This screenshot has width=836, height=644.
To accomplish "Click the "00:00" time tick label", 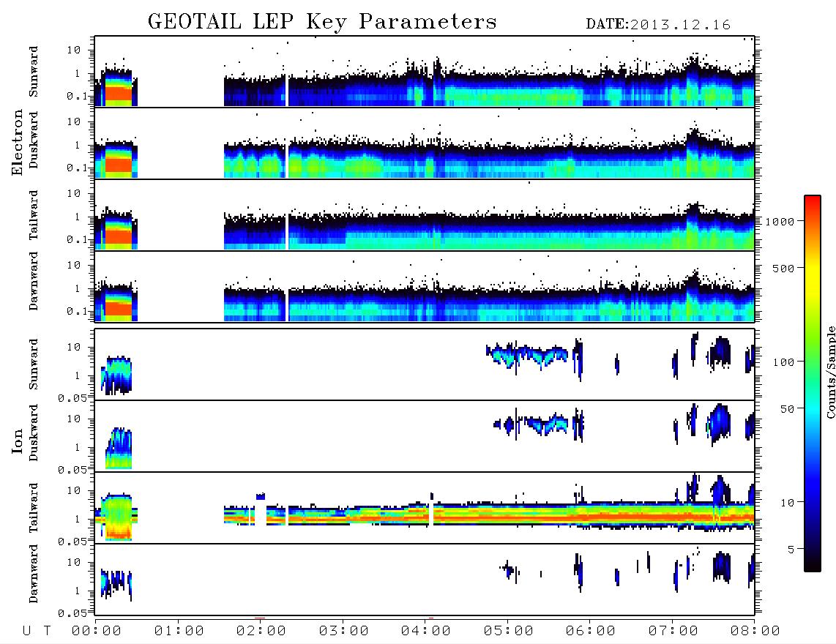I will pyautogui.click(x=97, y=631).
